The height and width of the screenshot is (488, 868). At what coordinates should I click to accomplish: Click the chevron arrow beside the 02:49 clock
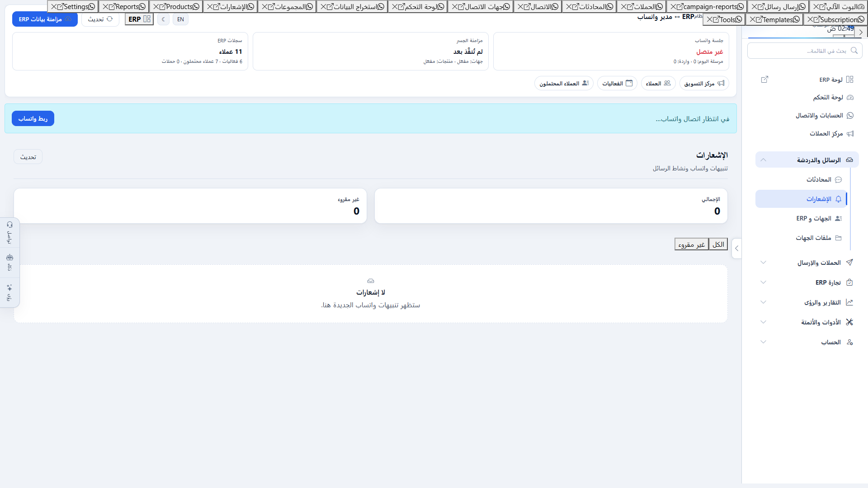pos(861,32)
